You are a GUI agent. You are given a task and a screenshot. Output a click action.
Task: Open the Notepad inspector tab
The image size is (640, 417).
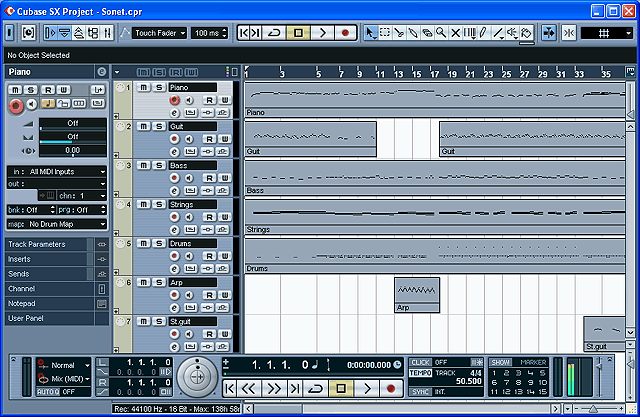point(57,304)
